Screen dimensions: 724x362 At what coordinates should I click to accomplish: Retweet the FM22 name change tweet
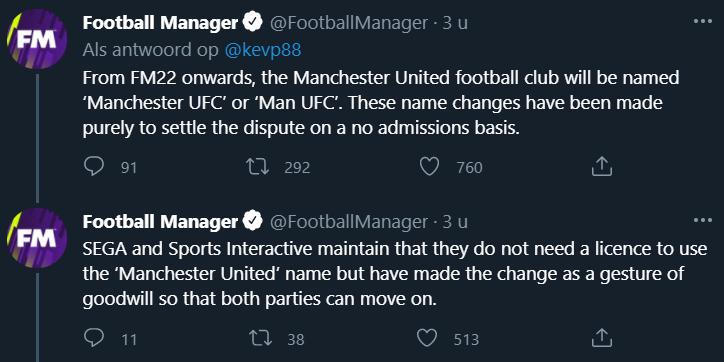[x=258, y=167]
